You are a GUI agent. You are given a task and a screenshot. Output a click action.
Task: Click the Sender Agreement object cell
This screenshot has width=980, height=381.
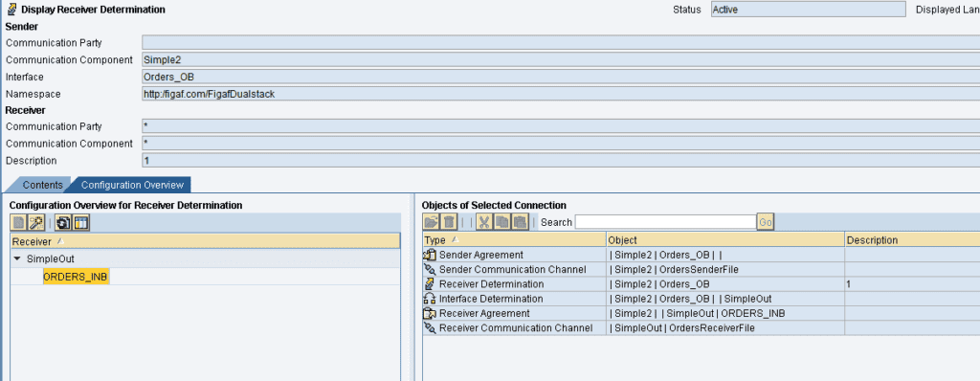click(725, 255)
